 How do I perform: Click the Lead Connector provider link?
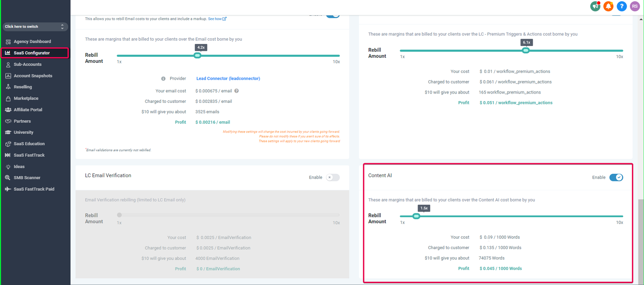(228, 79)
